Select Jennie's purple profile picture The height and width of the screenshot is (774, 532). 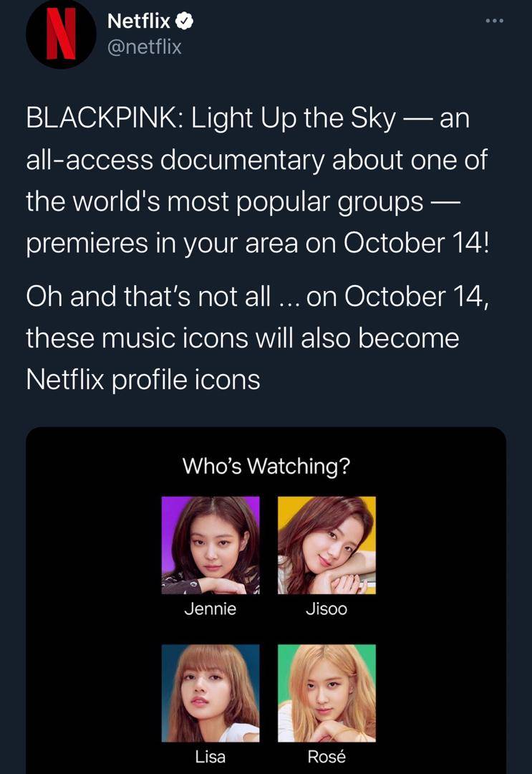211,545
